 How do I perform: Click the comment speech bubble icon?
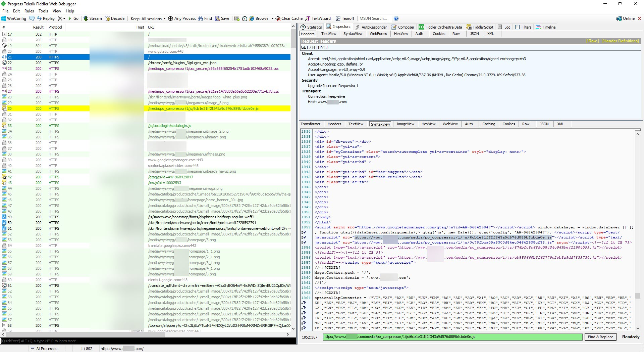[32, 18]
